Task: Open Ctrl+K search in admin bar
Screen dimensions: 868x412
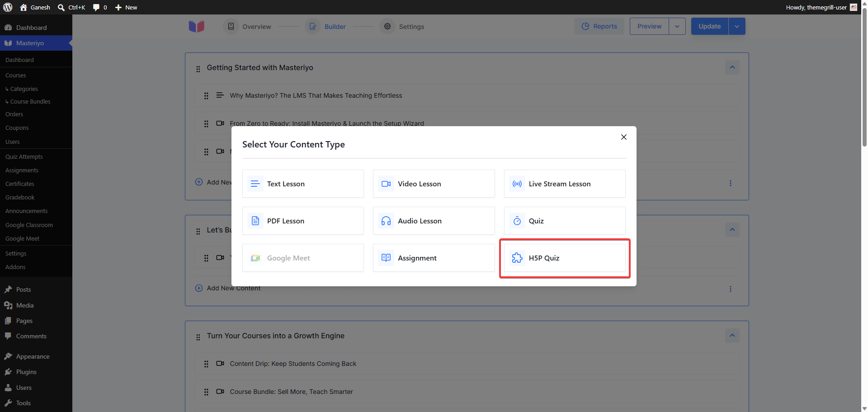Action: 71,7
